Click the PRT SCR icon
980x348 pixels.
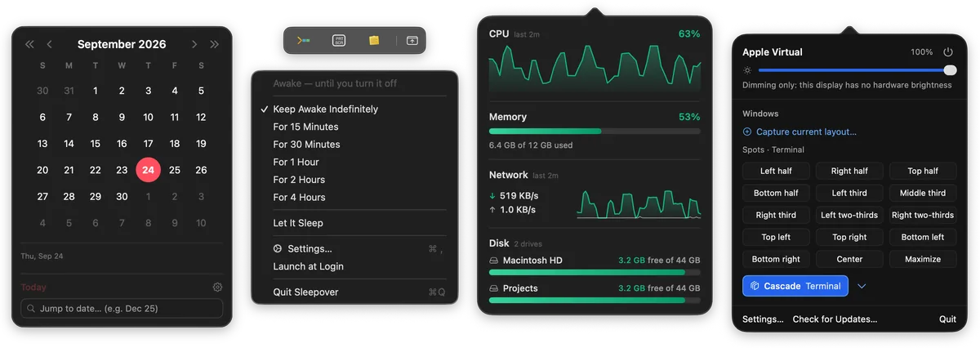coord(339,40)
